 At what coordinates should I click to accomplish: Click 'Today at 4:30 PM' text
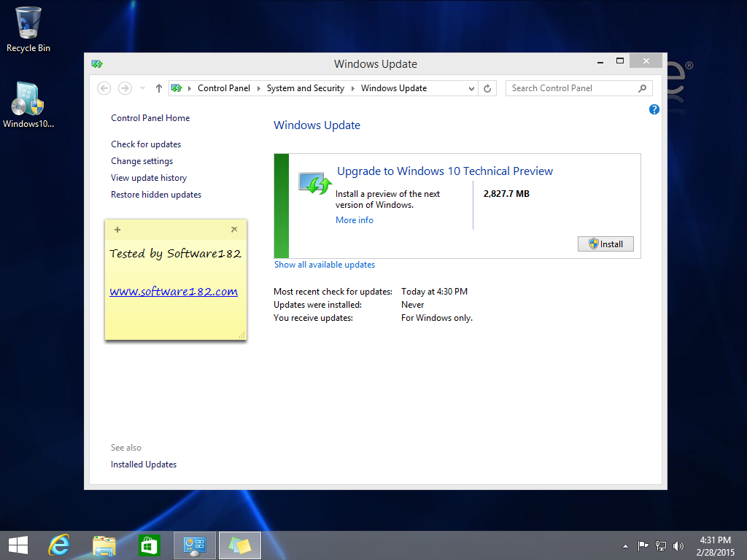pos(434,292)
